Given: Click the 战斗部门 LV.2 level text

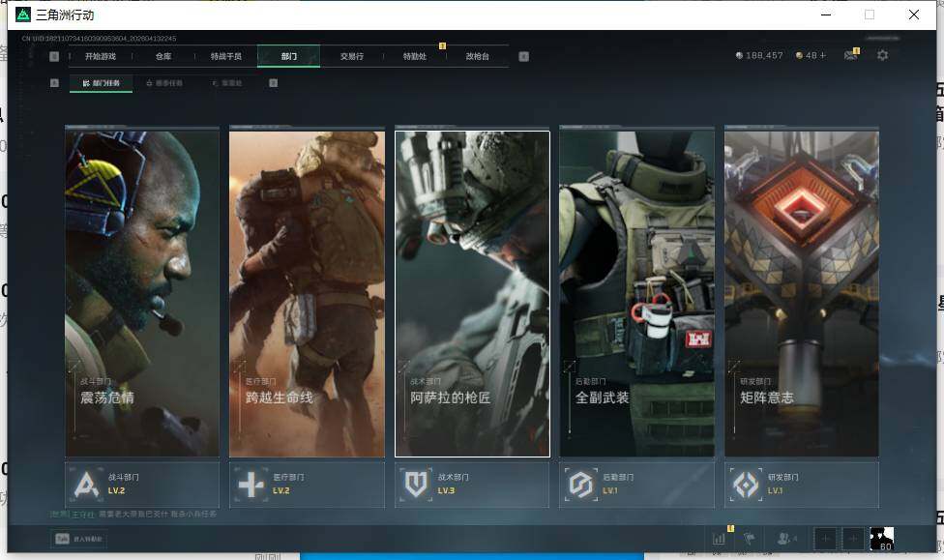Looking at the screenshot, I should click(x=116, y=490).
